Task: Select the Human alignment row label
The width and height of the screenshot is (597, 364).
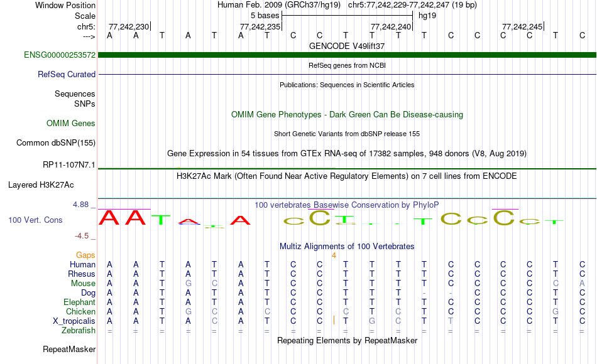Action: click(x=82, y=264)
